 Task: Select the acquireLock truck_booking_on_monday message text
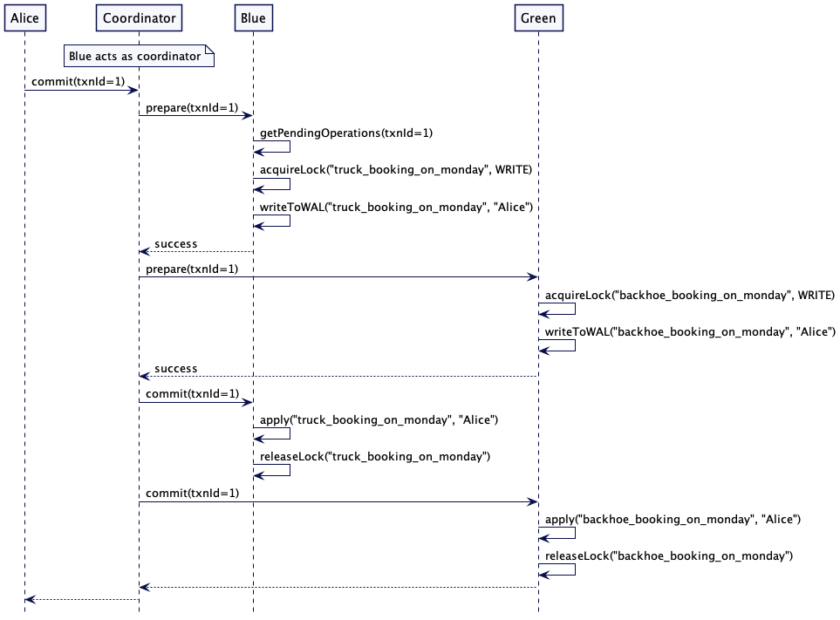[395, 170]
